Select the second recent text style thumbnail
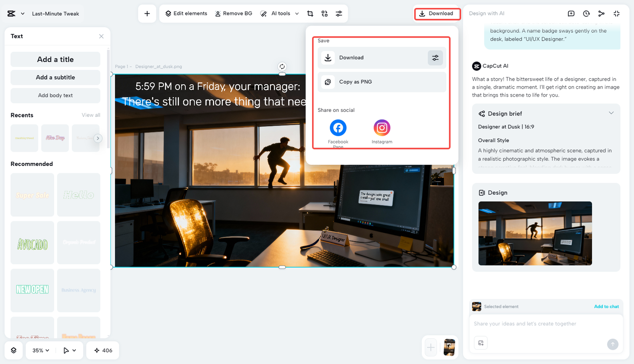634x364 pixels. click(55, 138)
